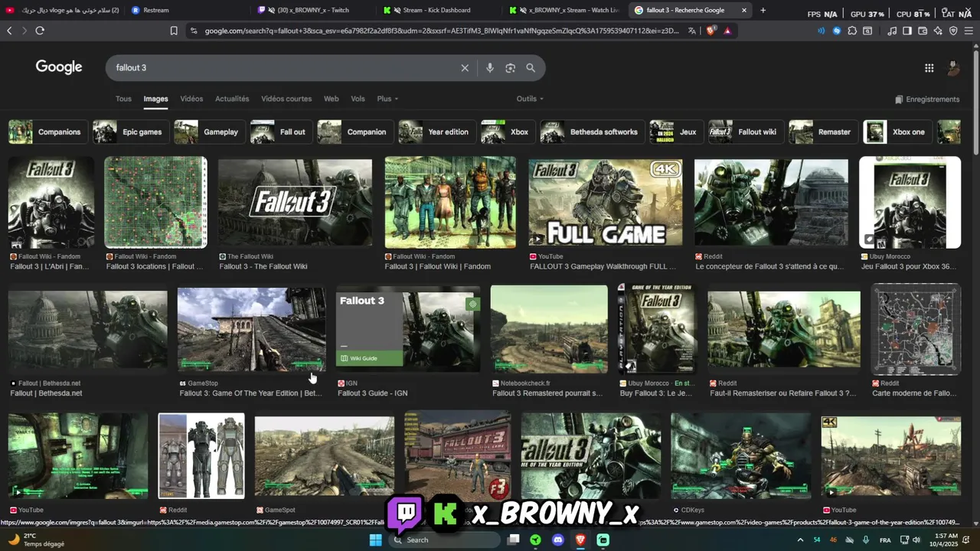Go to Google homepage via logo
Screen dimensions: 980x551
coord(59,67)
